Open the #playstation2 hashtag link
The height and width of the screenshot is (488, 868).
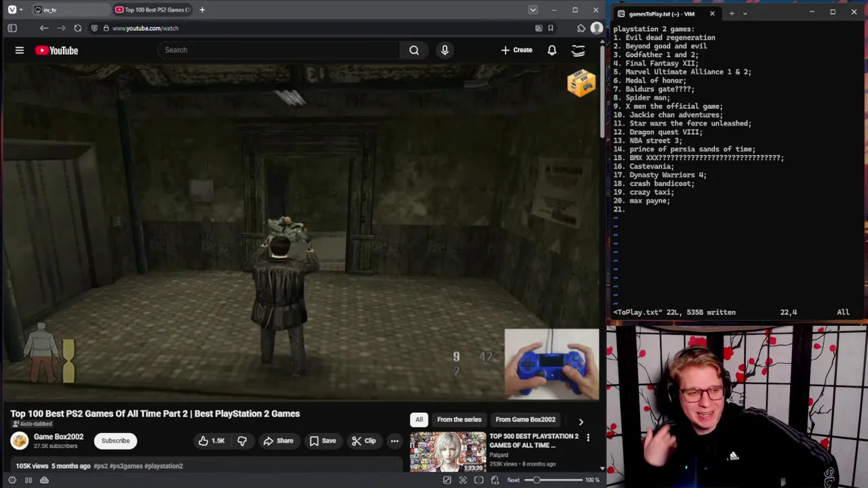[163, 466]
